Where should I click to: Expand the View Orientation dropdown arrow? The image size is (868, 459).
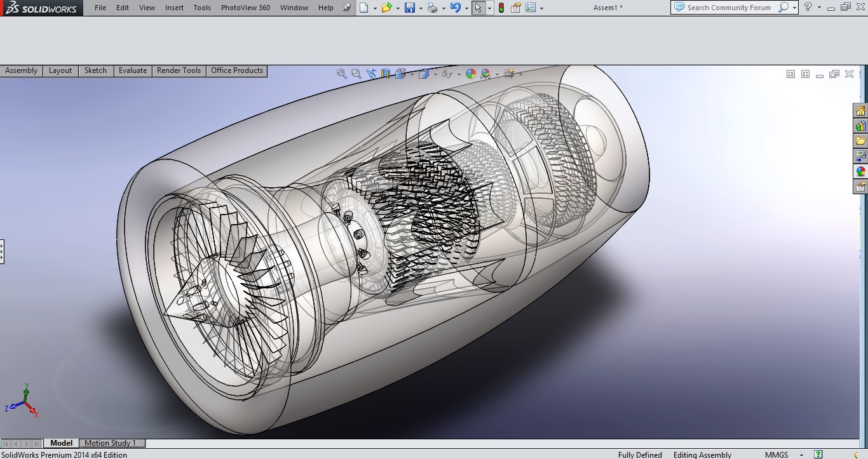412,74
